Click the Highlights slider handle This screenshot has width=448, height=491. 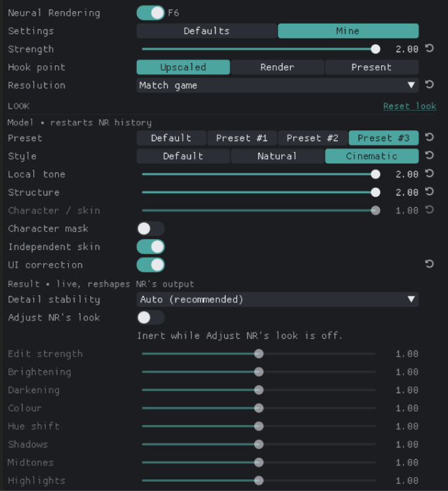(259, 481)
